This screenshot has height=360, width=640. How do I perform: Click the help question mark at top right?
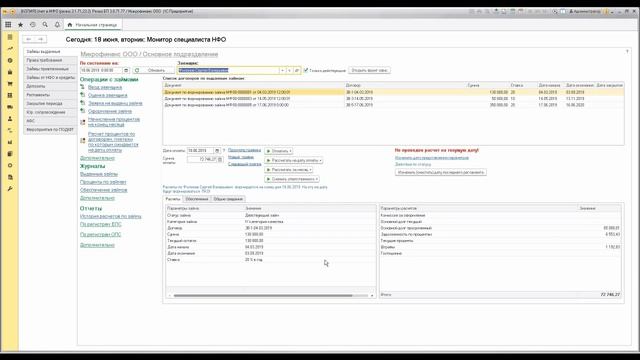(627, 51)
